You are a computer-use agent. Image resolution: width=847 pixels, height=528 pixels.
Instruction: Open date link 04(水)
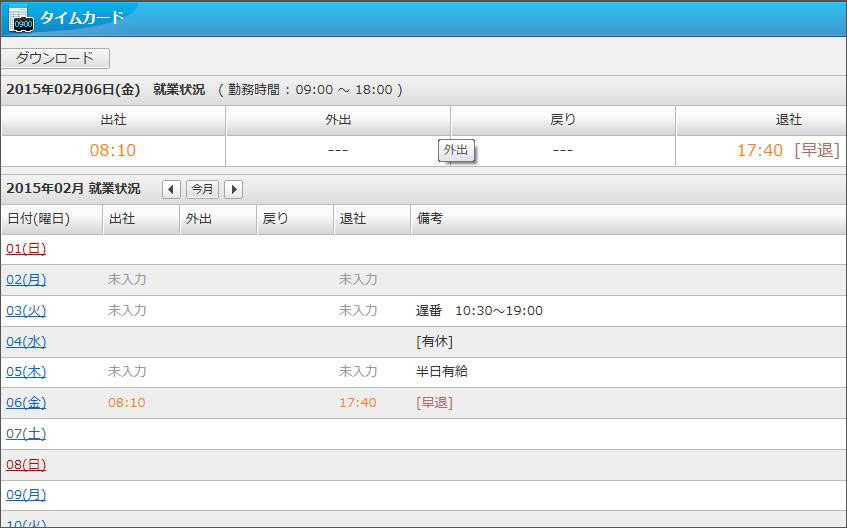pos(26,342)
